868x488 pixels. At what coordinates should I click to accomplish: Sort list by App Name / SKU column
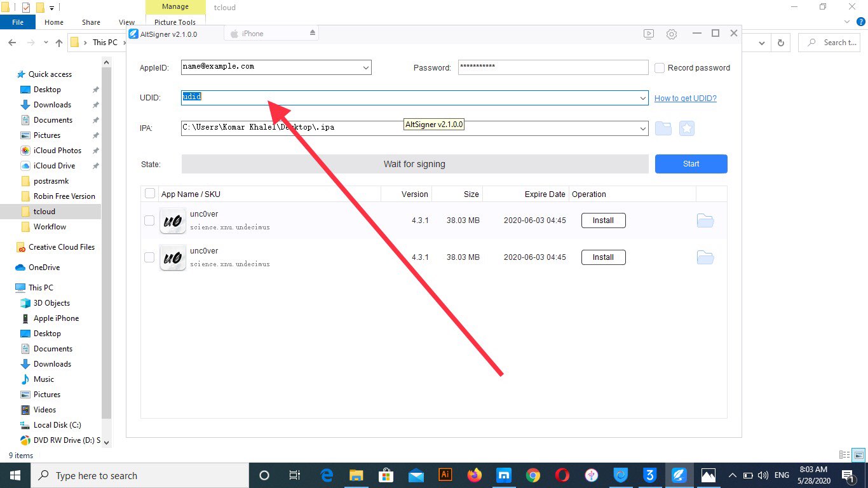[191, 194]
